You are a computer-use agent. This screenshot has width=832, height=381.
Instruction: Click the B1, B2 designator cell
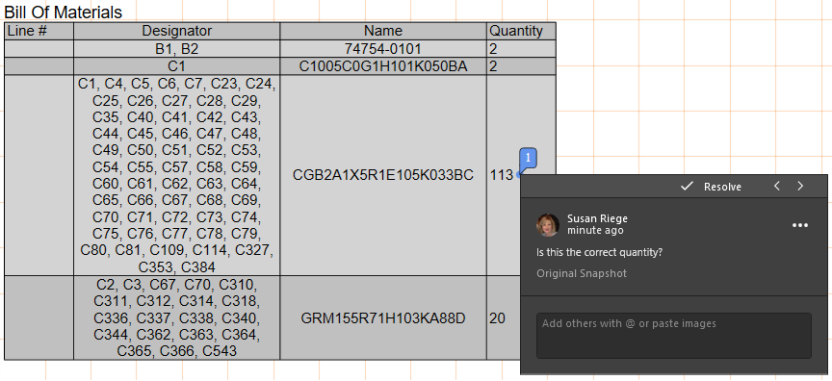point(177,49)
